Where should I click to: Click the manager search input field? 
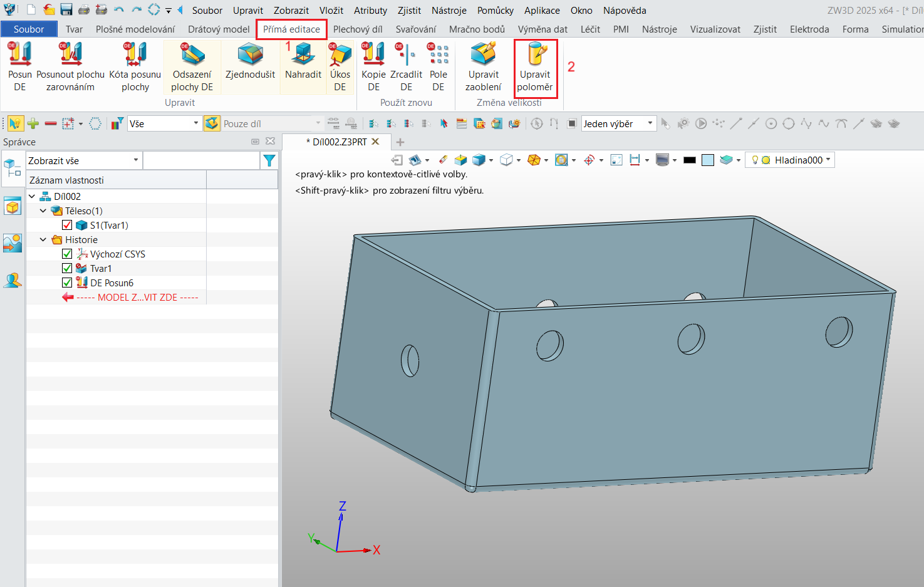click(x=201, y=160)
